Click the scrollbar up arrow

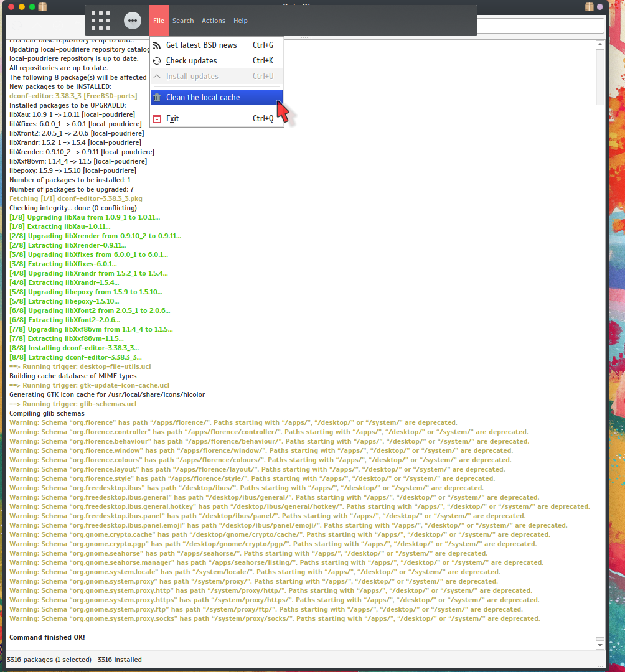coord(599,45)
